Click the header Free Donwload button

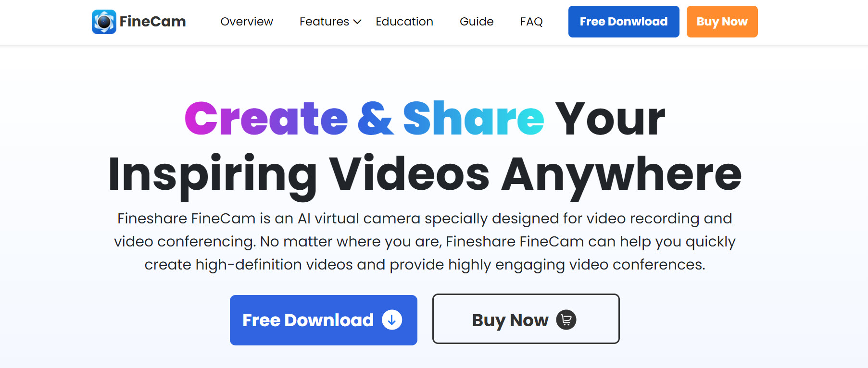[624, 22]
